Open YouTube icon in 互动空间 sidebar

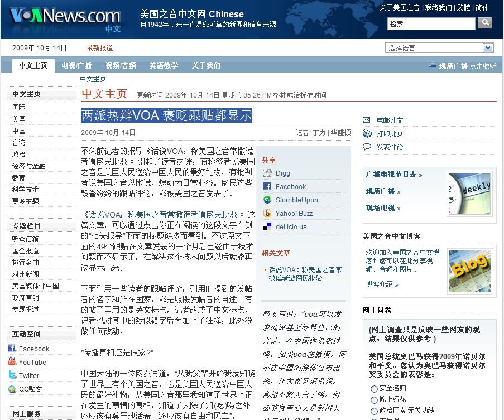tap(12, 362)
